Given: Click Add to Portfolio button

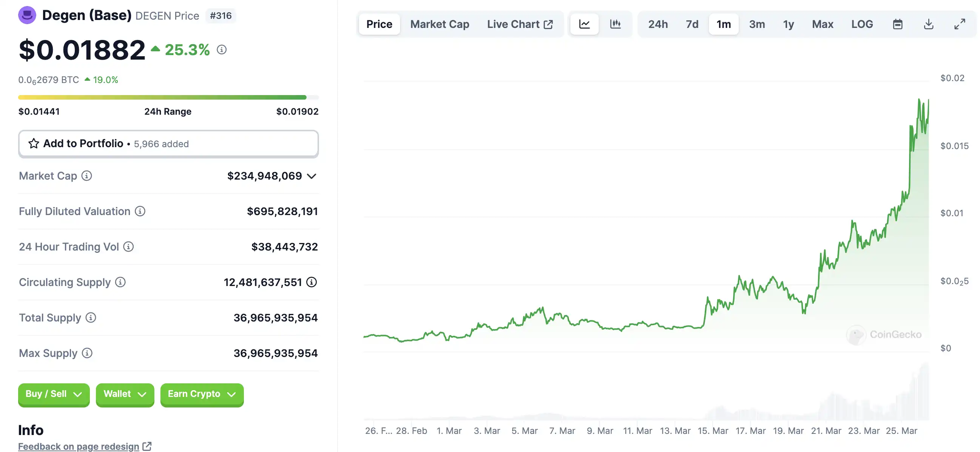Looking at the screenshot, I should pyautogui.click(x=168, y=144).
